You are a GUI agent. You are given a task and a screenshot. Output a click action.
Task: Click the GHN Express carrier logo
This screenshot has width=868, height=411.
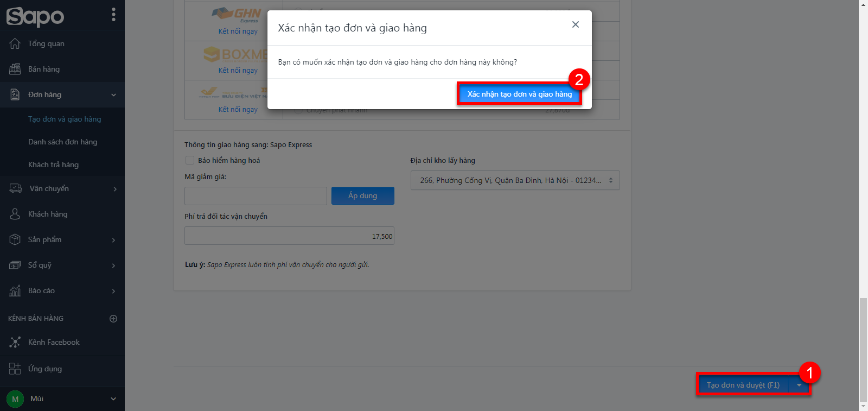(x=237, y=15)
